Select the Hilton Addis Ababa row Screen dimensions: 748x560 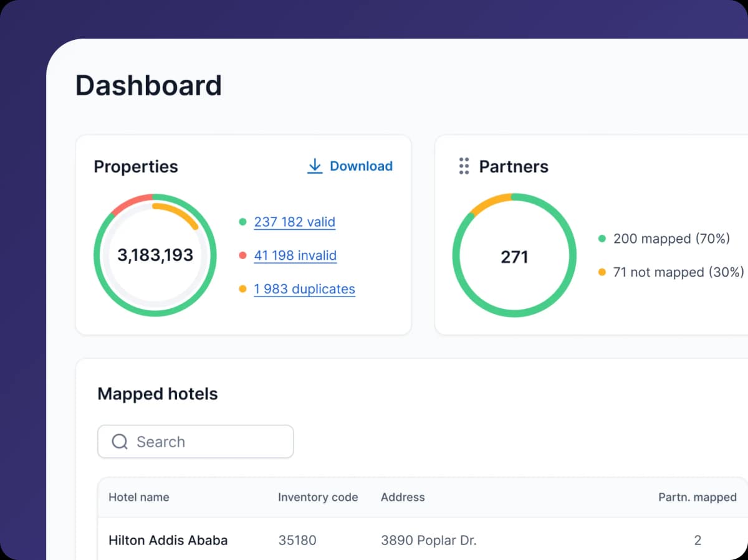tap(168, 540)
